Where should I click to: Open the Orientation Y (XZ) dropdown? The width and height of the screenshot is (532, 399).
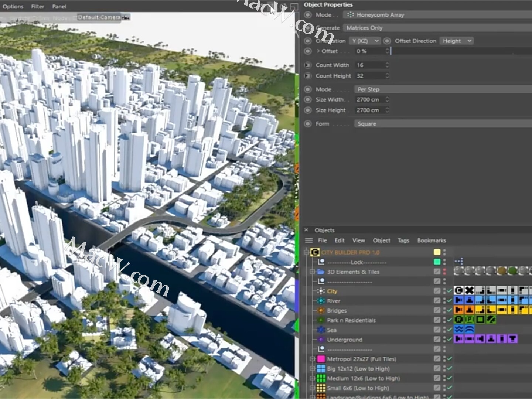tap(365, 41)
